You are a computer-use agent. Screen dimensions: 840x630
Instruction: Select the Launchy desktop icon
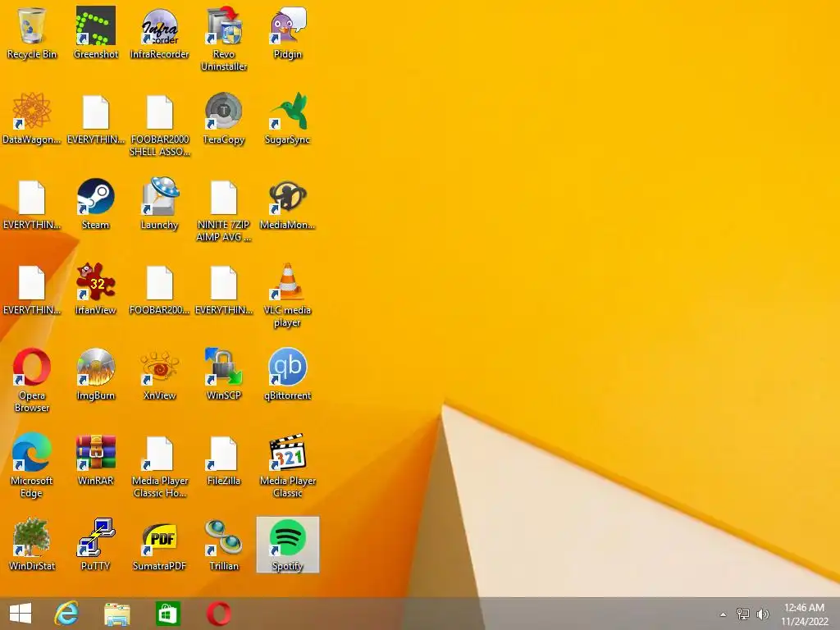160,203
